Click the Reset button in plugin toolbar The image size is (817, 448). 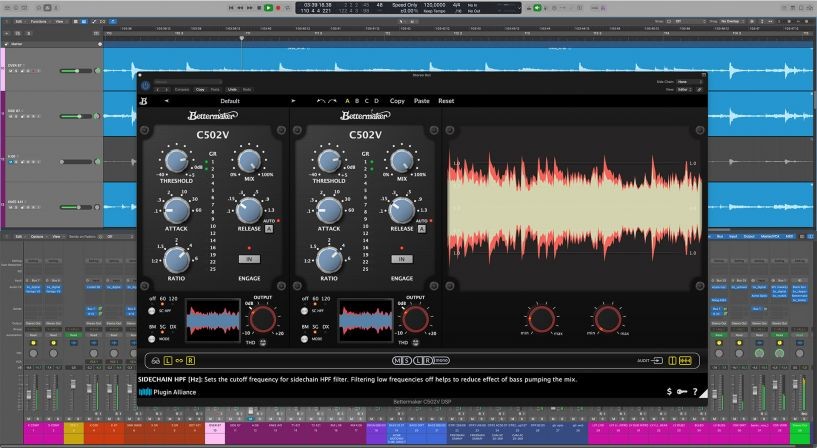446,101
